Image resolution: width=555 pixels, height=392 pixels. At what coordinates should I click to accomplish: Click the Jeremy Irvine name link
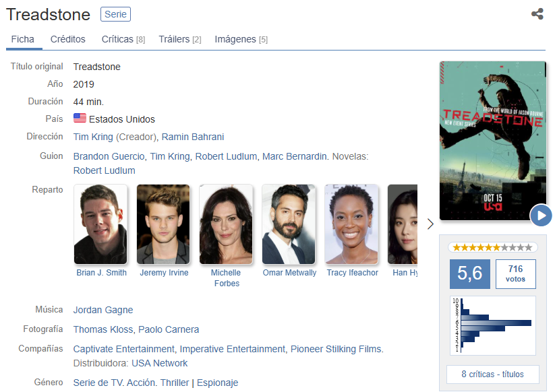point(164,273)
